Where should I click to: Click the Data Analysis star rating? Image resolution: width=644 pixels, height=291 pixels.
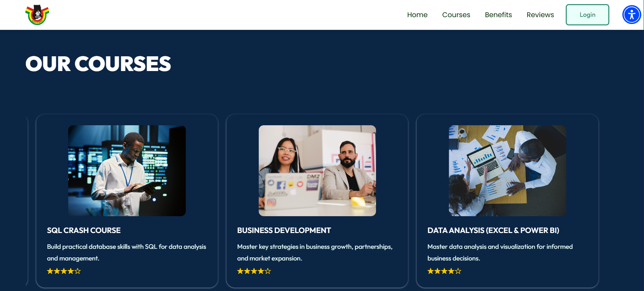coord(444,271)
